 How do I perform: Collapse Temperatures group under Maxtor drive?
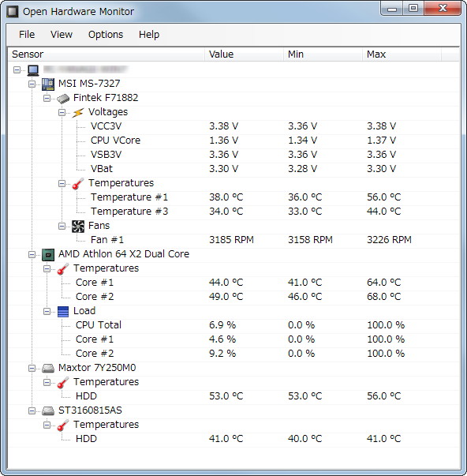(x=47, y=383)
